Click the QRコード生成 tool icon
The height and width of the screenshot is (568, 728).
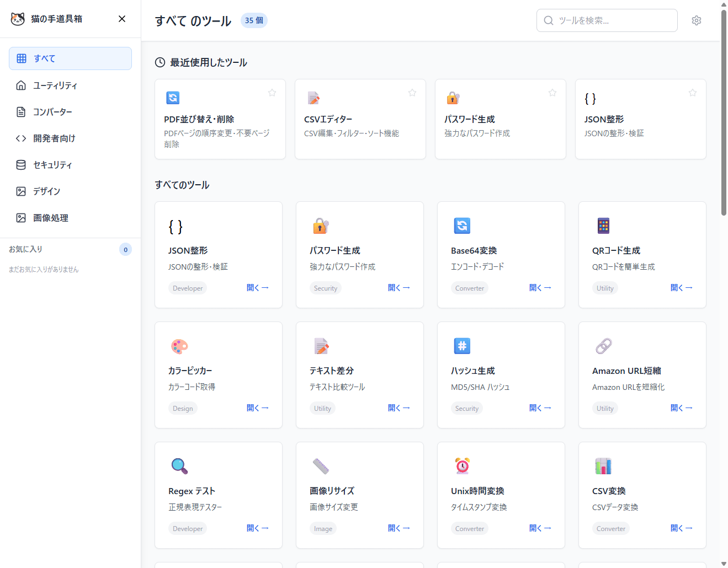(603, 226)
